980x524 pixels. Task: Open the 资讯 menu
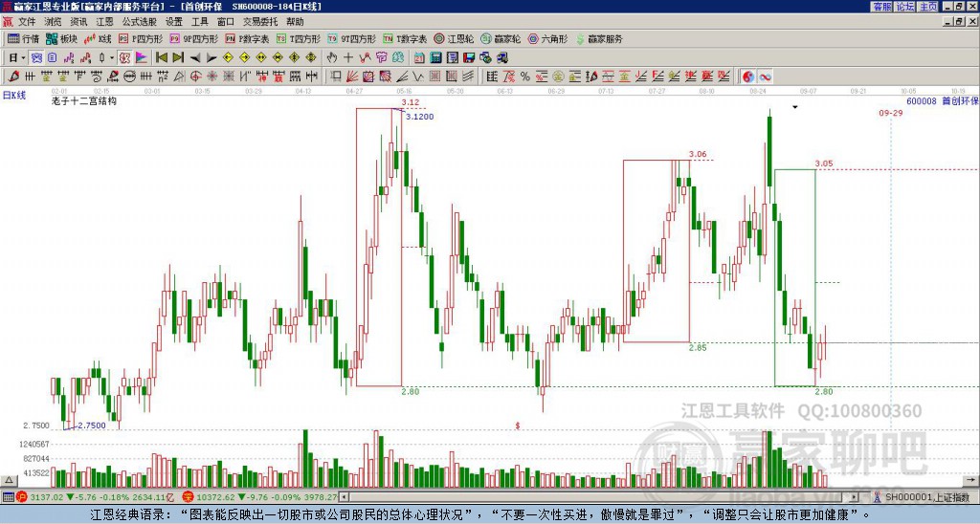click(x=78, y=22)
